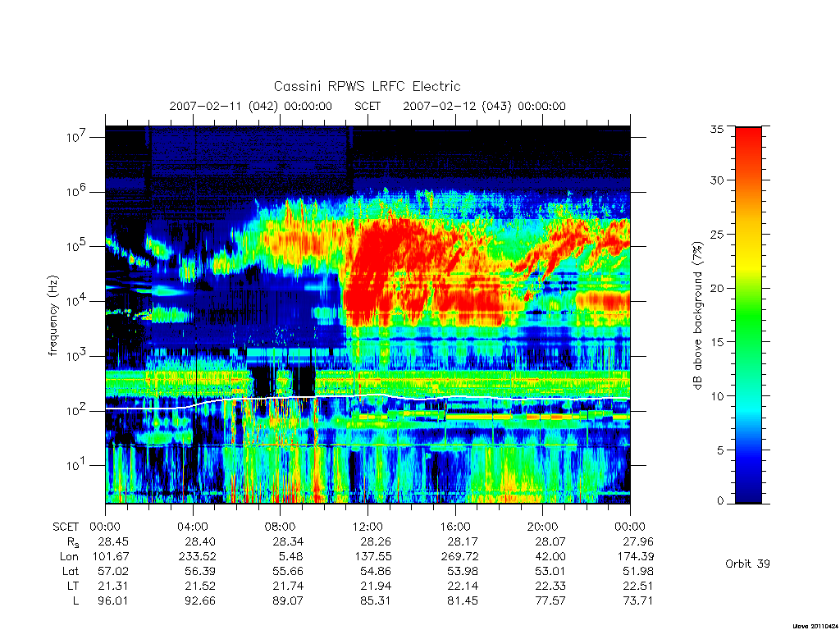This screenshot has height=630, width=840.
Task: Click the '08:00' time tick label
Action: click(x=281, y=527)
